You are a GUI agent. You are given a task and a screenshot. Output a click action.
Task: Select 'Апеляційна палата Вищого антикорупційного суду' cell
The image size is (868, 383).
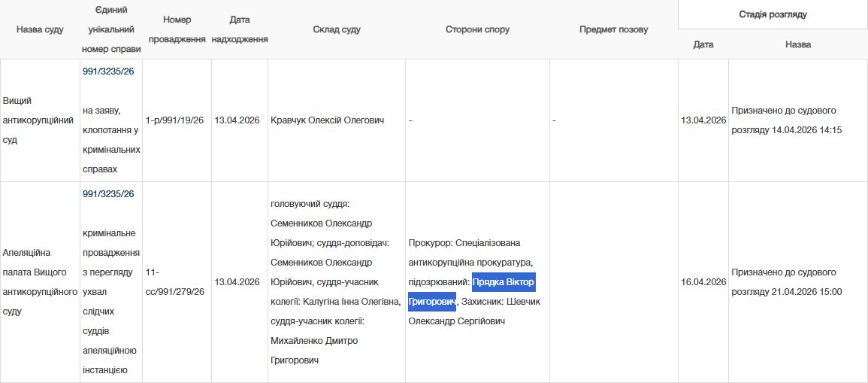click(x=40, y=281)
